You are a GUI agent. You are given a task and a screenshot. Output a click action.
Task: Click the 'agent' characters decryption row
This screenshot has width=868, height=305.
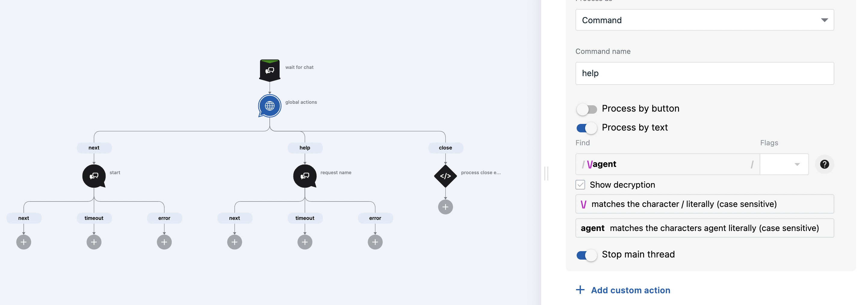705,228
